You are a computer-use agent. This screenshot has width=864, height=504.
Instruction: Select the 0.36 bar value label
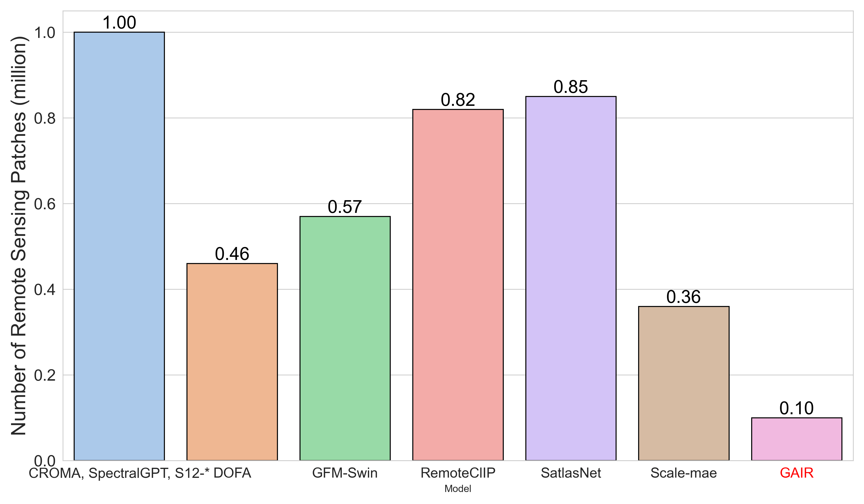(683, 297)
